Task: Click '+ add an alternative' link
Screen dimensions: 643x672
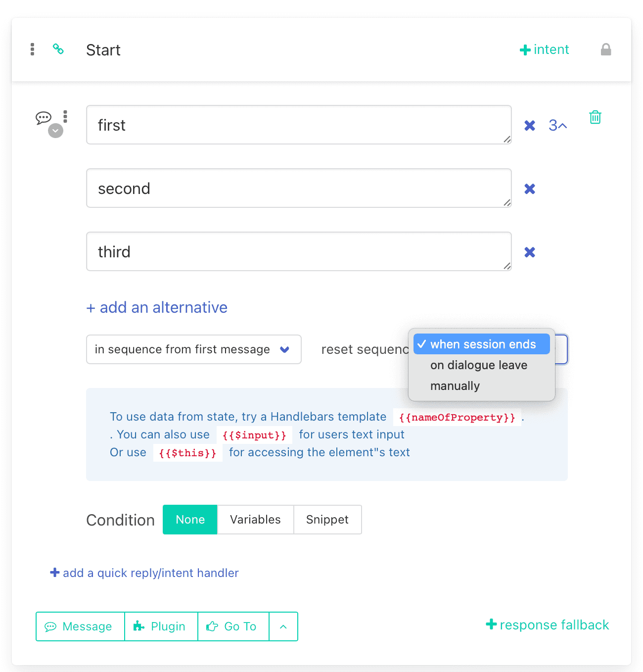Action: tap(157, 307)
